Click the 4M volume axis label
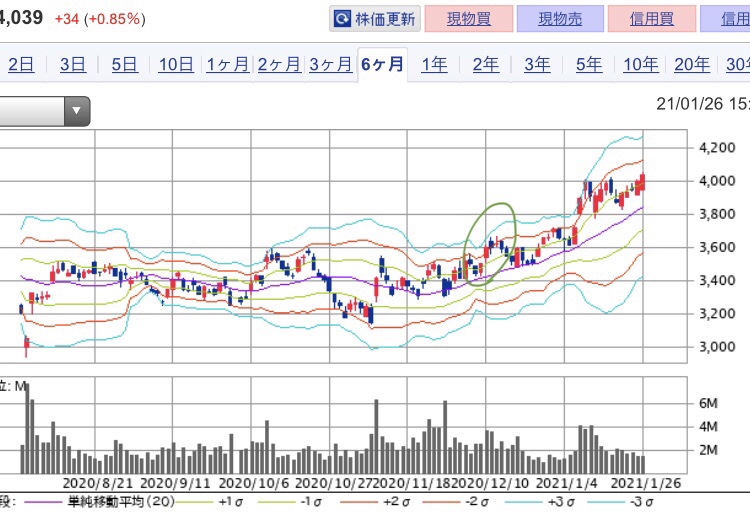The height and width of the screenshot is (531, 750). pos(708,427)
